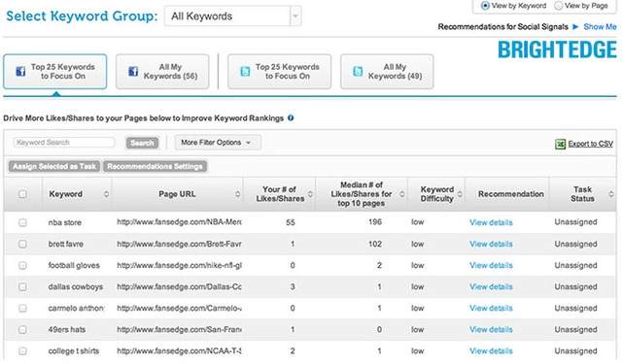Click Unassigned status for brett favre

(x=575, y=244)
